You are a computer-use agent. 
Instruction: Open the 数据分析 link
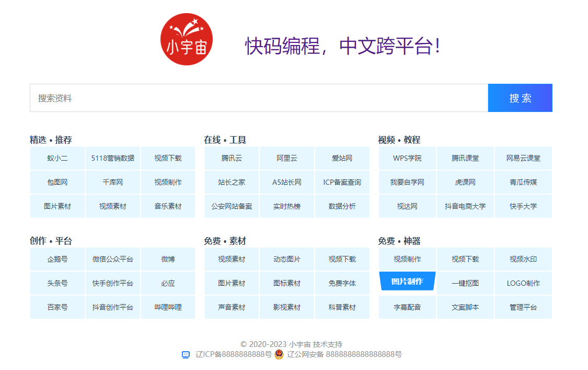point(342,206)
